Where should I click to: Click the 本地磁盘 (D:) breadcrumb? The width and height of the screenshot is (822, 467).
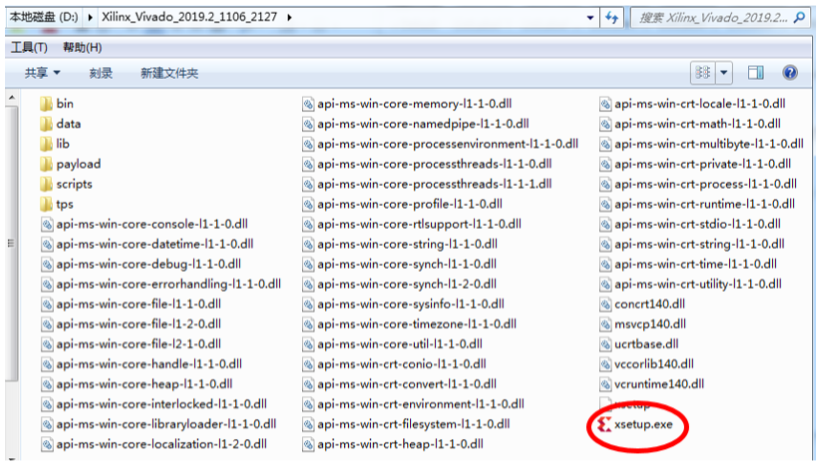coord(44,17)
